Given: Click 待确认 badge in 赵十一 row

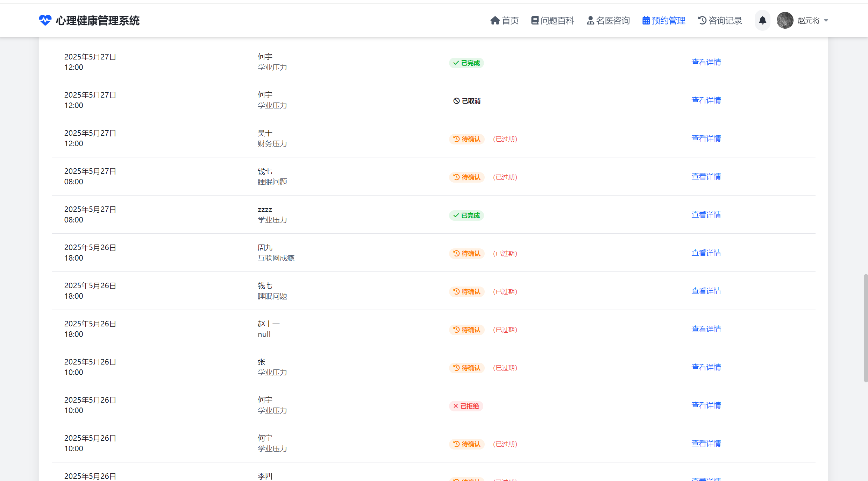Looking at the screenshot, I should [x=467, y=330].
